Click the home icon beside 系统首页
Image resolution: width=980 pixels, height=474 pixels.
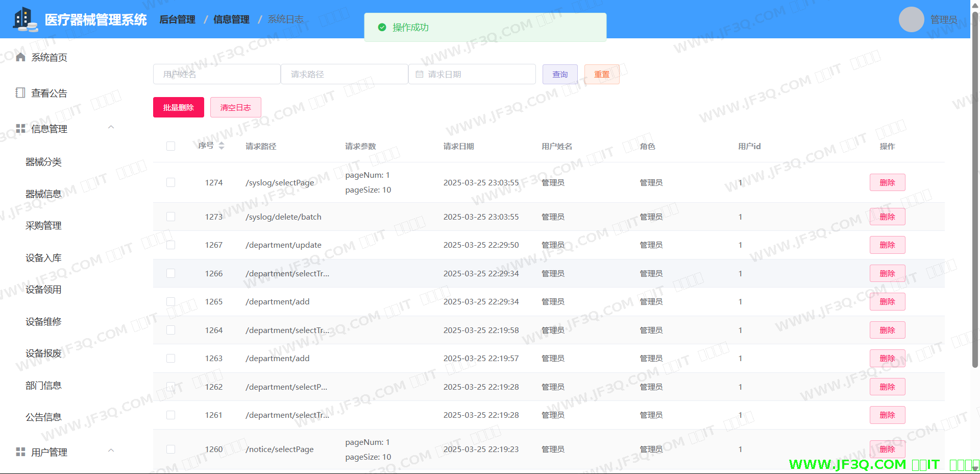tap(20, 57)
